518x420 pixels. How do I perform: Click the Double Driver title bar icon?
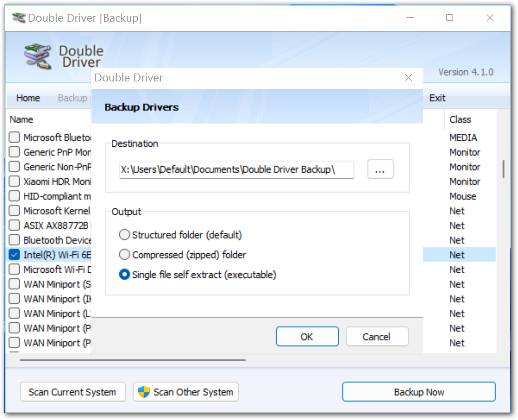pyautogui.click(x=19, y=18)
